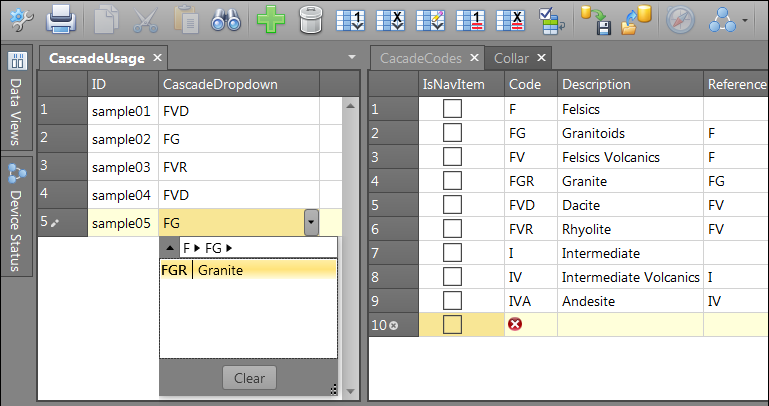
Task: Click the database save disk icon
Action: (x=596, y=21)
